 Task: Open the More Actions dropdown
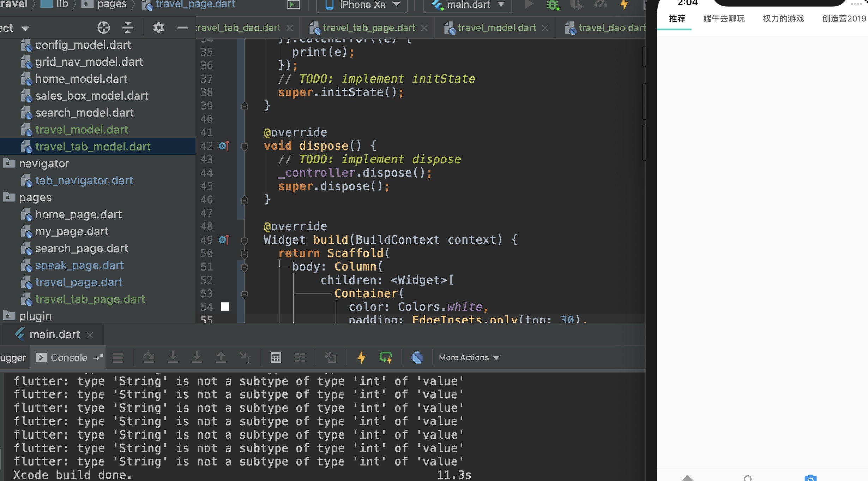469,357
